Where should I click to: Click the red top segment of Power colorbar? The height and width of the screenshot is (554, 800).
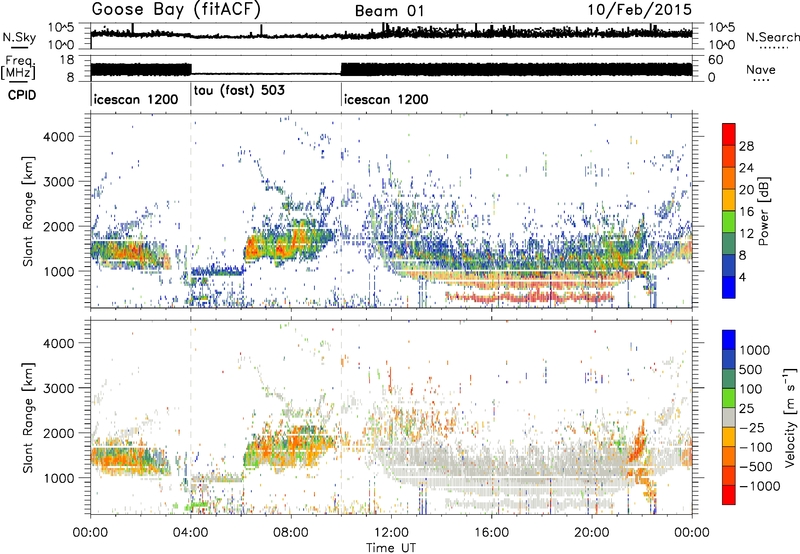[729, 134]
